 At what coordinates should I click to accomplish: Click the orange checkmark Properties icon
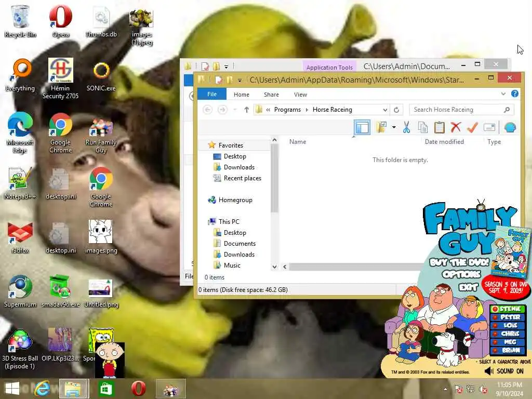pyautogui.click(x=472, y=127)
